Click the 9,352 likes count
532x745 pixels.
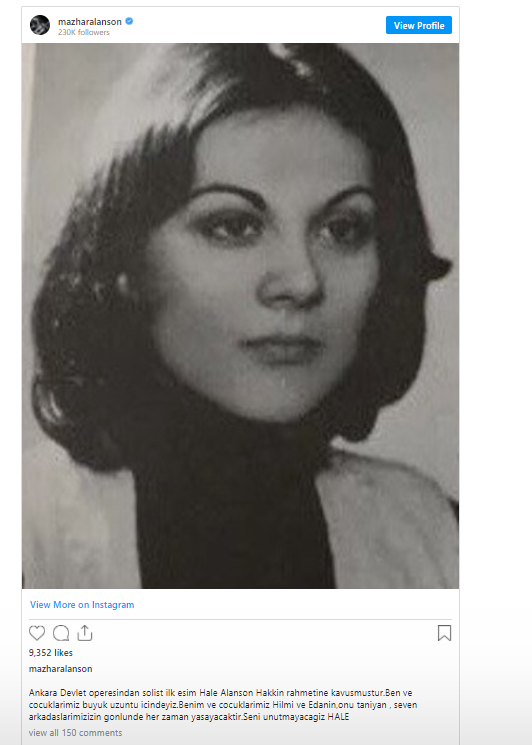tap(50, 652)
